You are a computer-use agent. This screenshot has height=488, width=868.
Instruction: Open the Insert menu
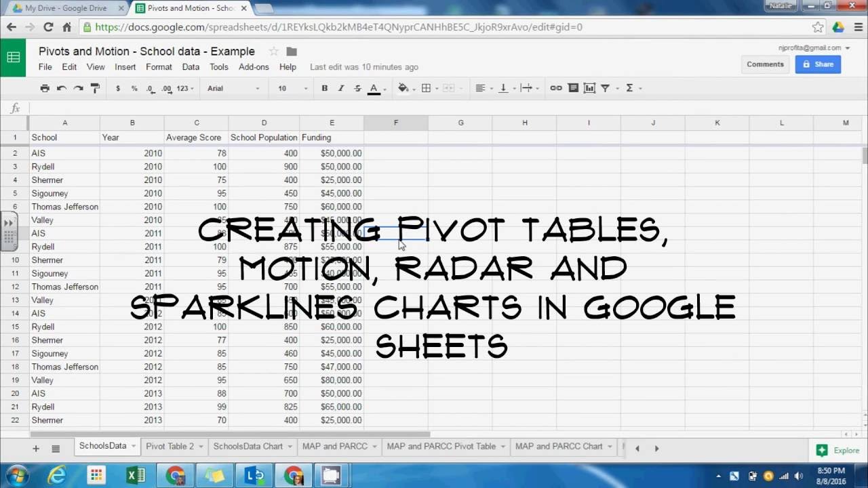pos(125,67)
